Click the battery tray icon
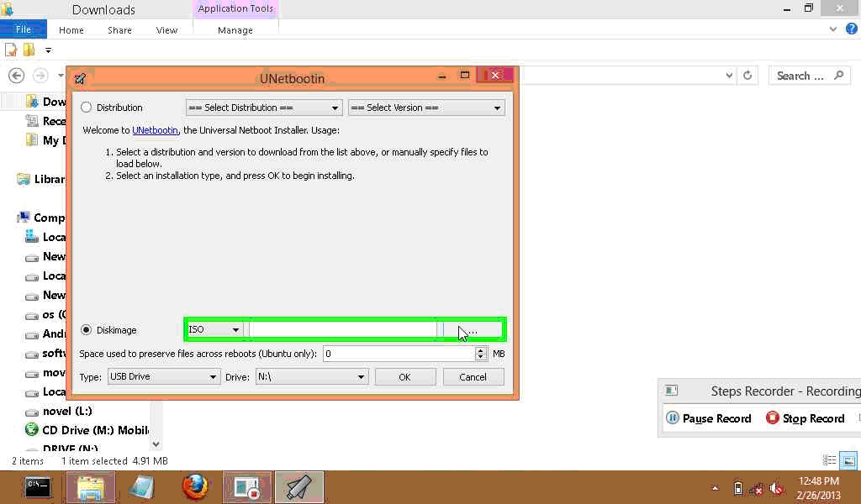This screenshot has width=861, height=504. (738, 487)
